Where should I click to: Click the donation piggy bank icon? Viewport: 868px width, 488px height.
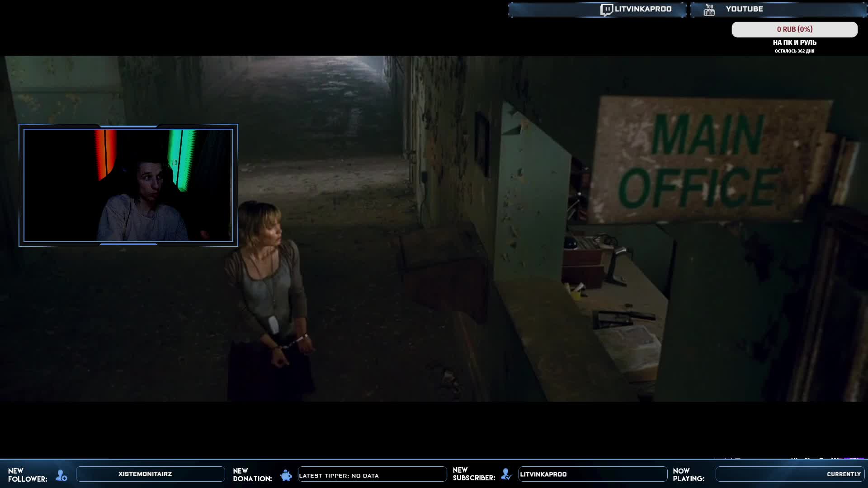pyautogui.click(x=286, y=475)
